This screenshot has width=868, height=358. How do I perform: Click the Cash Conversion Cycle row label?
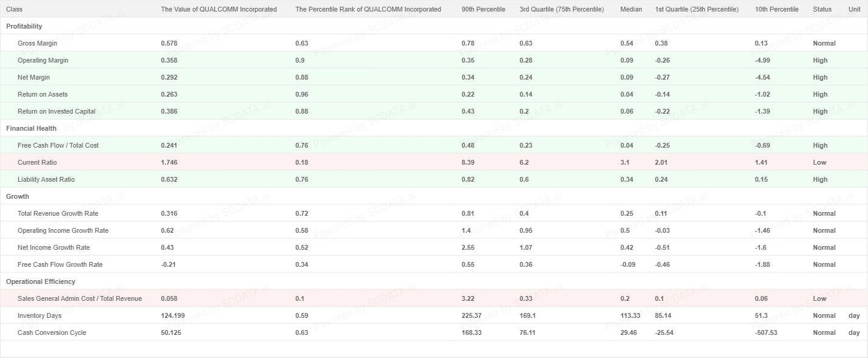(x=52, y=332)
